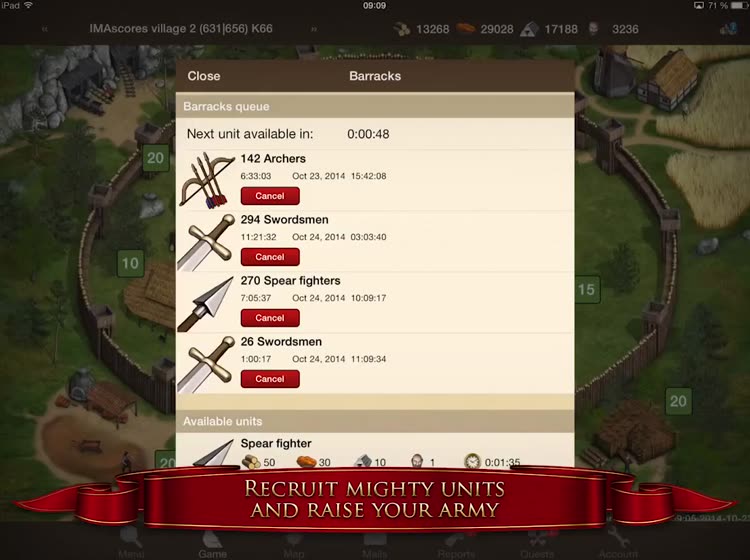Tap the clay resource icon showing 29028
This screenshot has height=560, width=750.
pos(465,29)
